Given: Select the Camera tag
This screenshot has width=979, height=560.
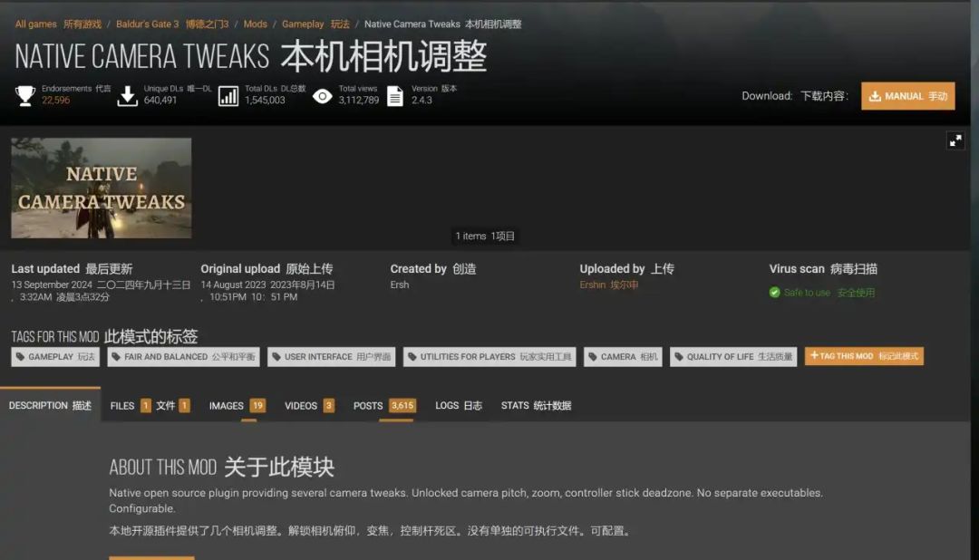Looking at the screenshot, I should 623,356.
